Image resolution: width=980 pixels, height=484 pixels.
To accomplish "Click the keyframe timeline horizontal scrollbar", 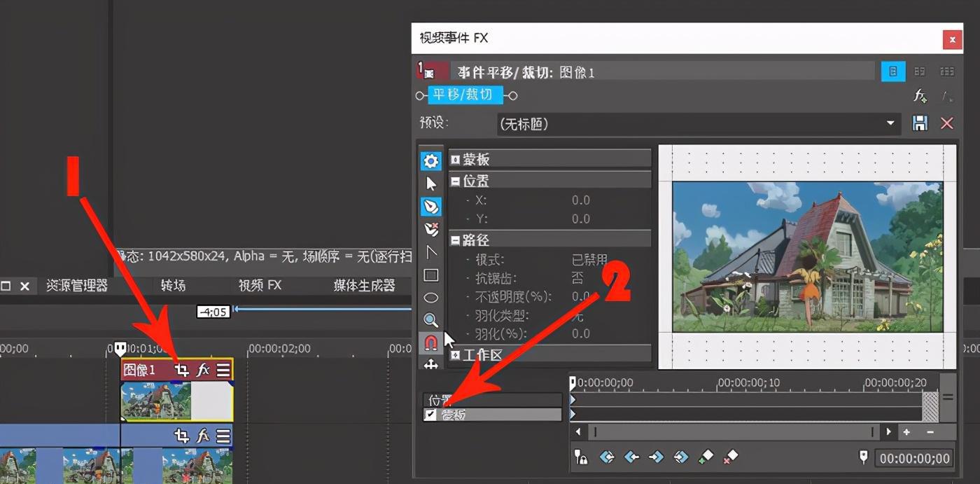I will (x=734, y=432).
